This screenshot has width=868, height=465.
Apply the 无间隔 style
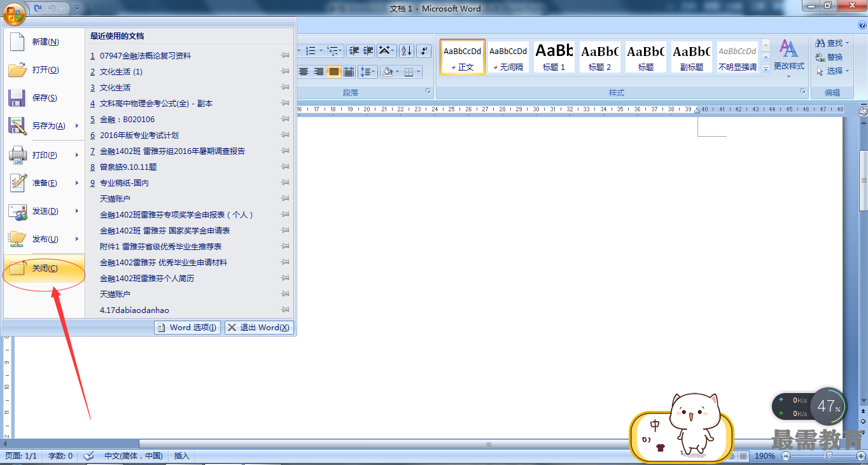(x=508, y=57)
